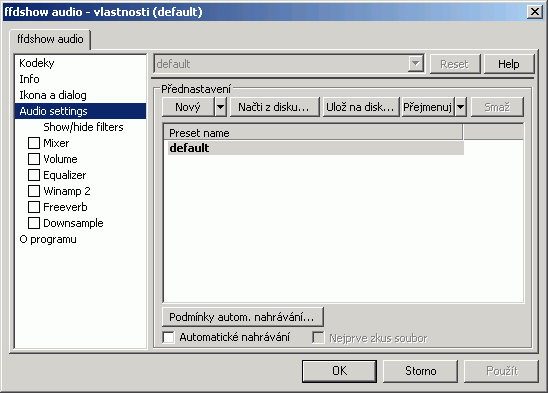548x393 pixels.
Task: Switch to the ffdshow audio tab
Action: click(x=50, y=39)
